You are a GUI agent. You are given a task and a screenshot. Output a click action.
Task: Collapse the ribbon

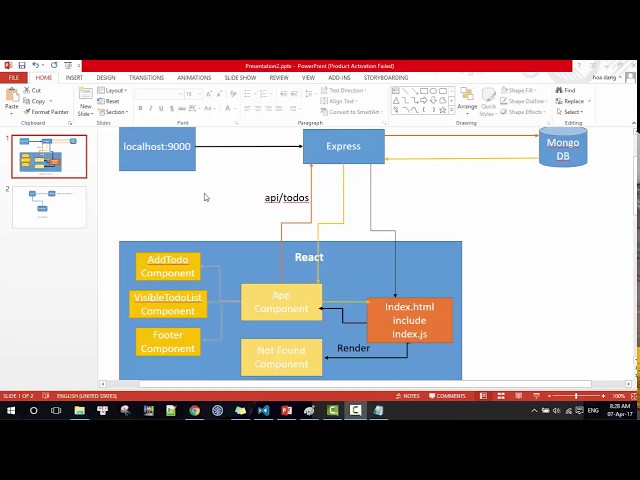coord(633,123)
